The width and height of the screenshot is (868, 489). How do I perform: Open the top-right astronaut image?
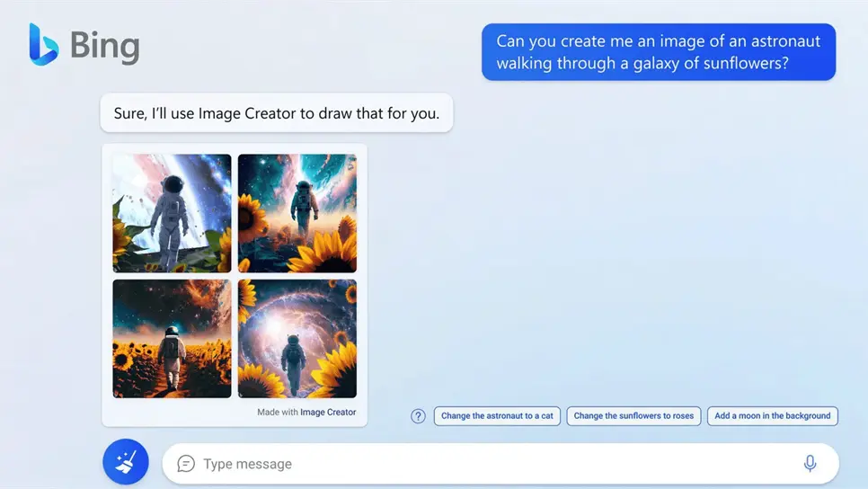click(x=297, y=213)
